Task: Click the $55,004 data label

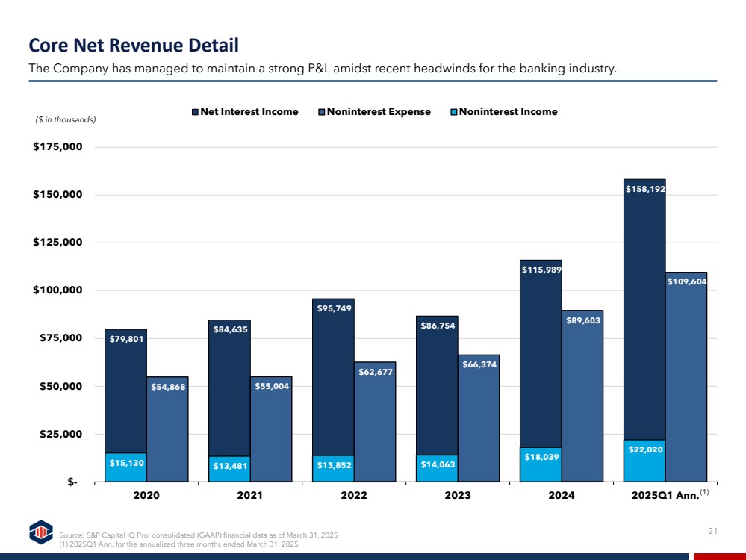Action: point(272,386)
